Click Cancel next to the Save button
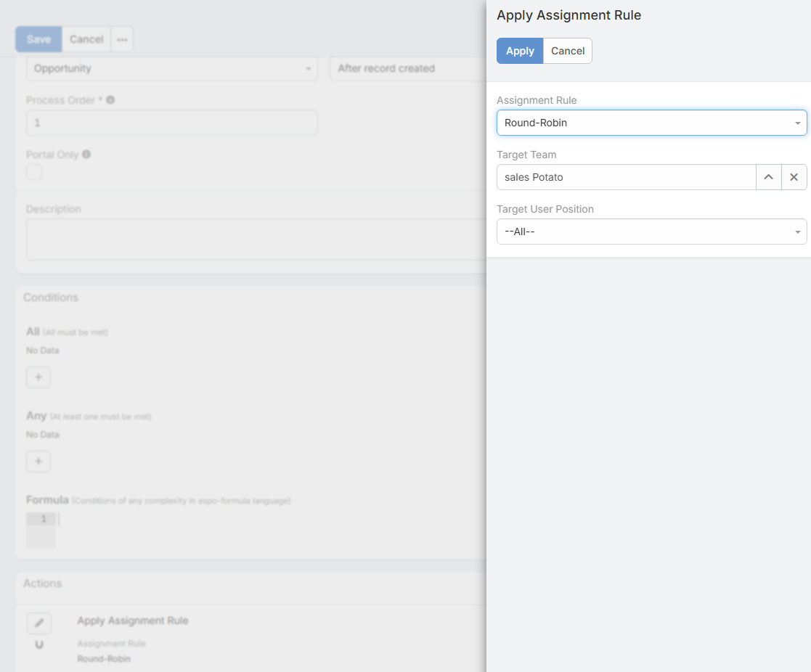Image resolution: width=811 pixels, height=672 pixels. coord(86,39)
